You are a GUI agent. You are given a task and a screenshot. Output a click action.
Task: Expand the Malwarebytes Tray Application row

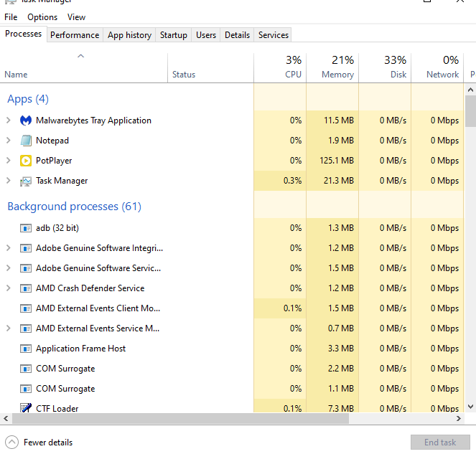[9, 120]
